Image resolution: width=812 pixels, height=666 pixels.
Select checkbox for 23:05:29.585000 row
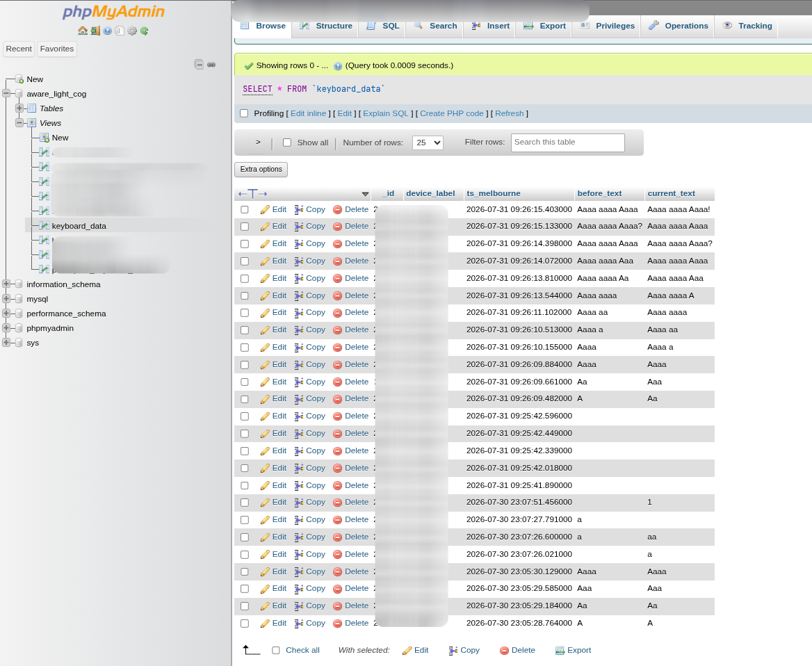pos(245,588)
